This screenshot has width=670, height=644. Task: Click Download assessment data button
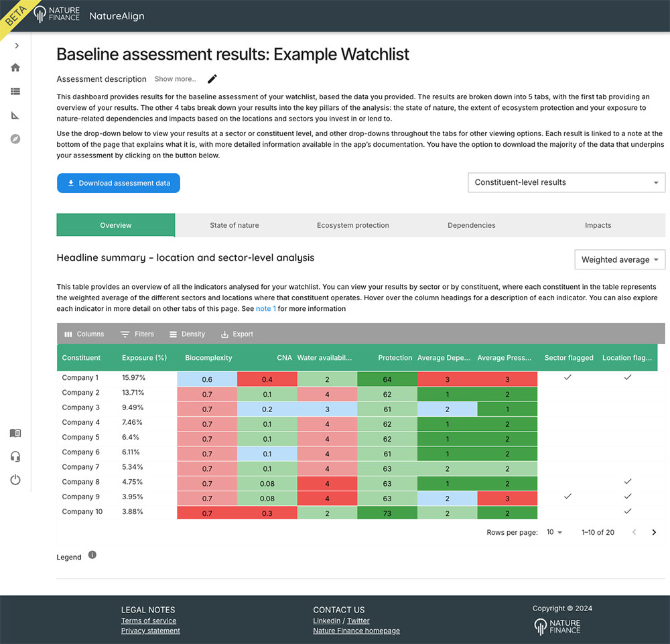119,183
